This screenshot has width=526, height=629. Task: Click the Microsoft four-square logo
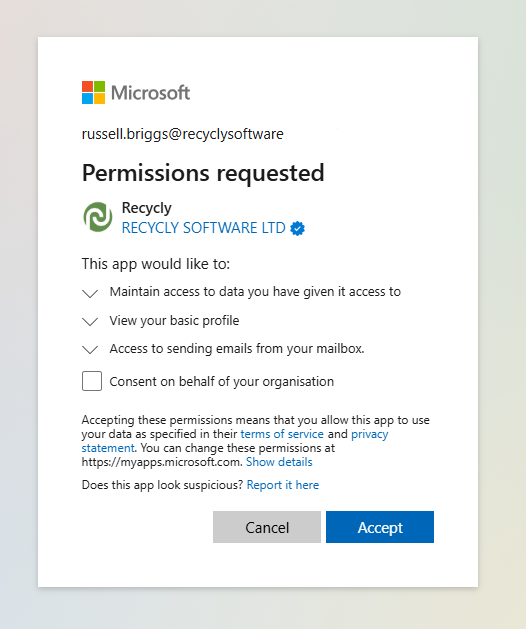[x=93, y=92]
